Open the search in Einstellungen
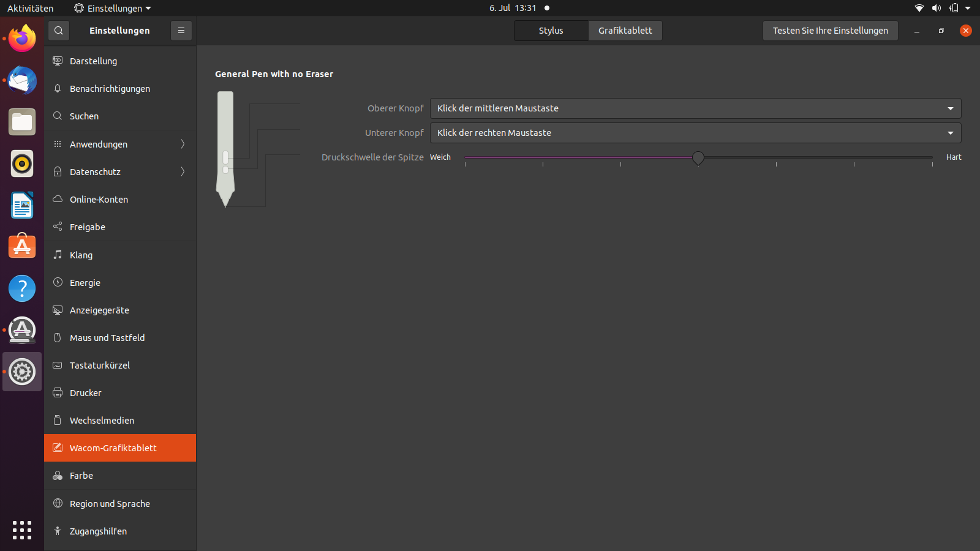 tap(58, 30)
